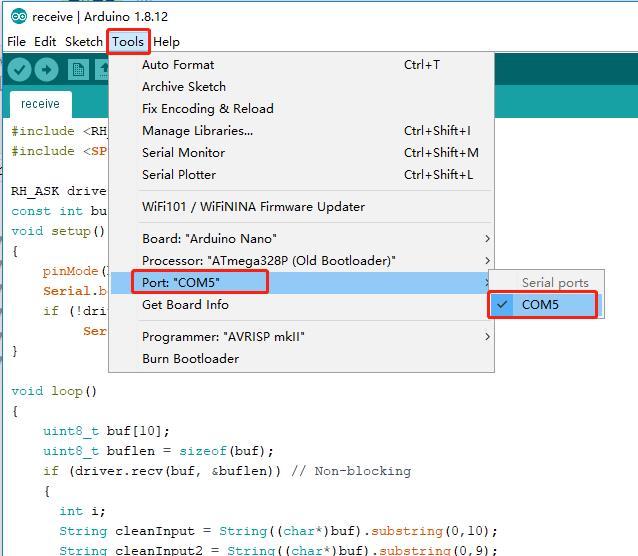638x556 pixels.
Task: Switch to the receive sketch tab
Action: 40,104
